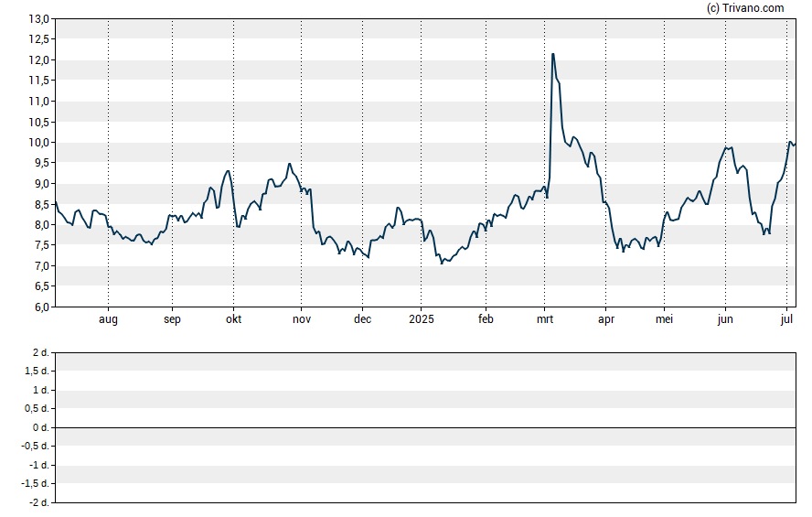812x517 pixels.
Task: Click the 11,0 price axis value
Action: (x=38, y=101)
